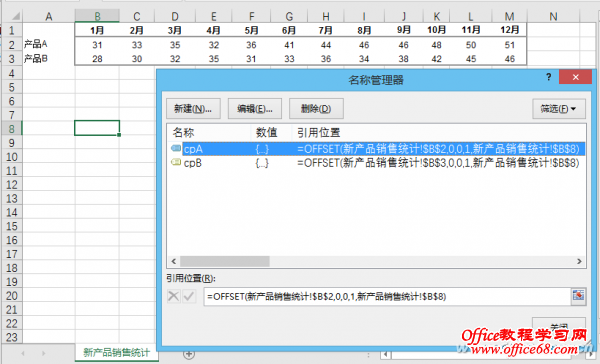
Task: Click cpA's {...} value cell
Action: (262, 149)
